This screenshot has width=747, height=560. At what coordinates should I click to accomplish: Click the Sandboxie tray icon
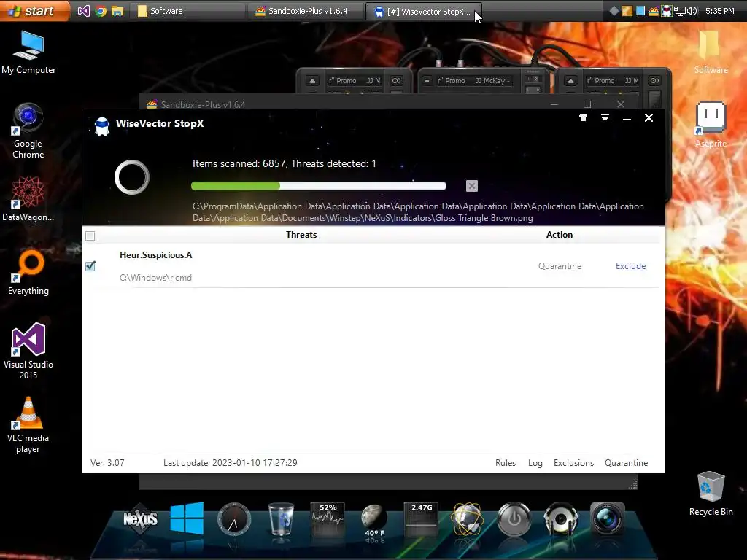coord(654,11)
